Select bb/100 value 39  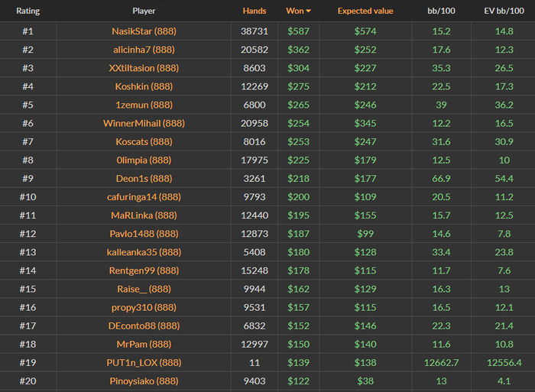pos(441,105)
